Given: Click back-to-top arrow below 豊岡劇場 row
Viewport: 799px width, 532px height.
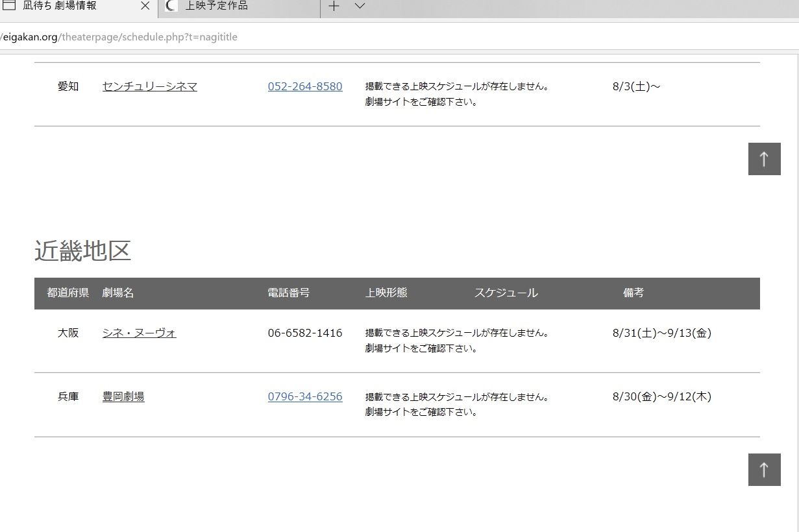Looking at the screenshot, I should pos(764,470).
